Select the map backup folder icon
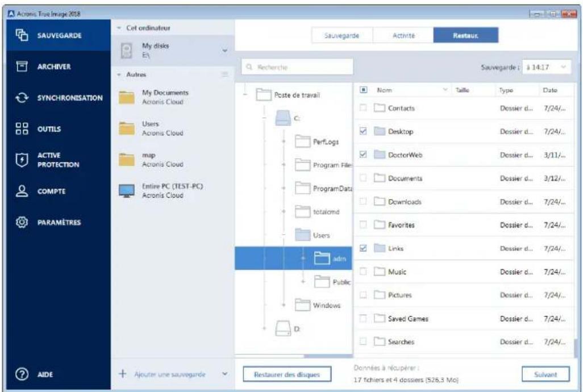The image size is (583, 392). click(126, 160)
